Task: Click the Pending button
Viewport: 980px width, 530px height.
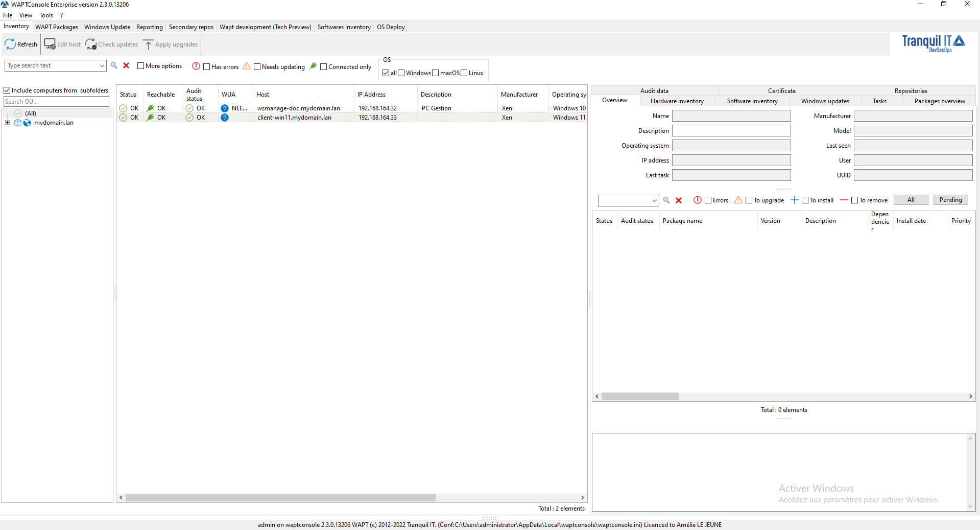Action: tap(950, 200)
